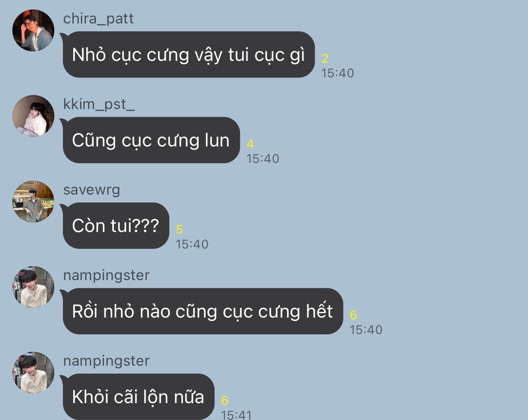The image size is (528, 420).
Task: Click the chira_patt username label
Action: pyautogui.click(x=98, y=19)
